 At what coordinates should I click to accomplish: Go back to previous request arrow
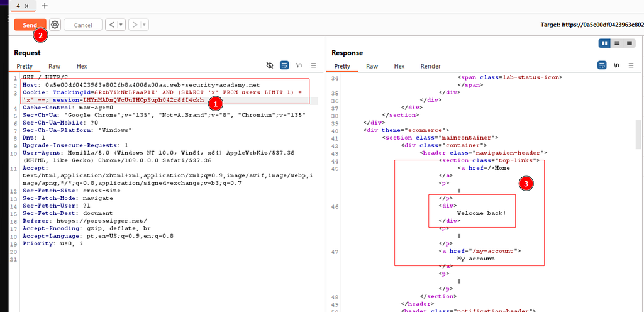point(111,25)
